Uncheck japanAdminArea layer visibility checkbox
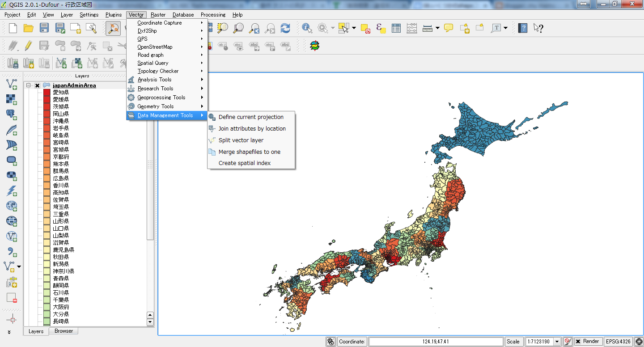The image size is (644, 347). pos(38,85)
